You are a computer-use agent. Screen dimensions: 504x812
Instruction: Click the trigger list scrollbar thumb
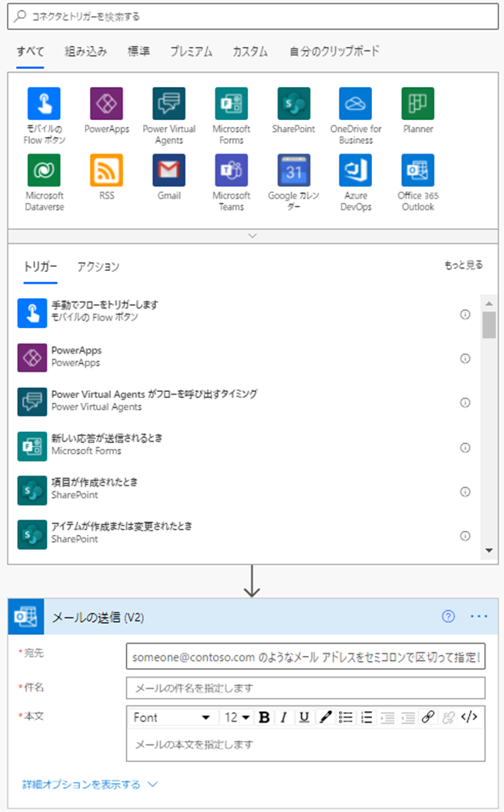489,325
